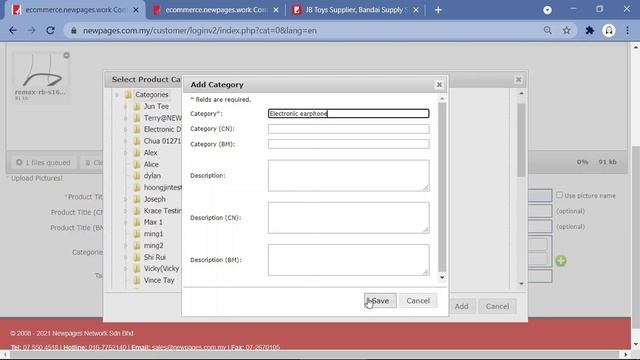
Task: Open the Chrome three-dot menu
Action: pos(627,30)
